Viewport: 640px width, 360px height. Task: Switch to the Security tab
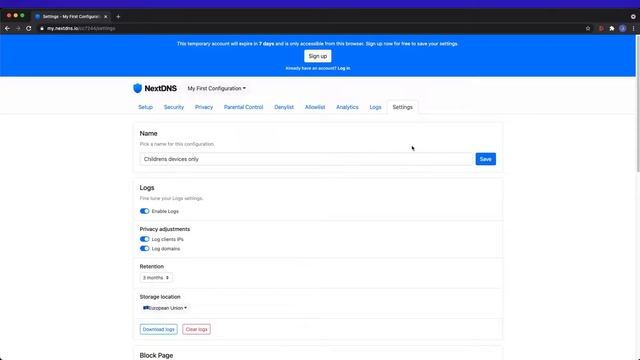coord(174,107)
